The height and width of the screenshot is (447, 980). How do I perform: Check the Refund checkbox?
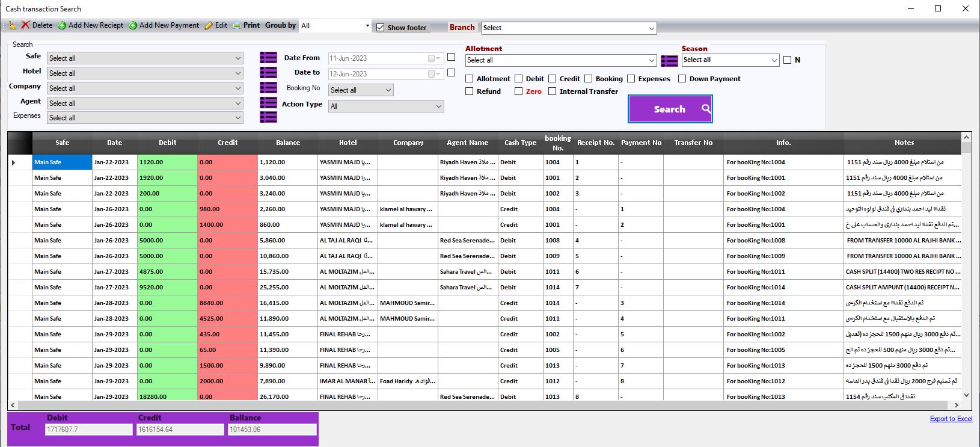coord(470,91)
